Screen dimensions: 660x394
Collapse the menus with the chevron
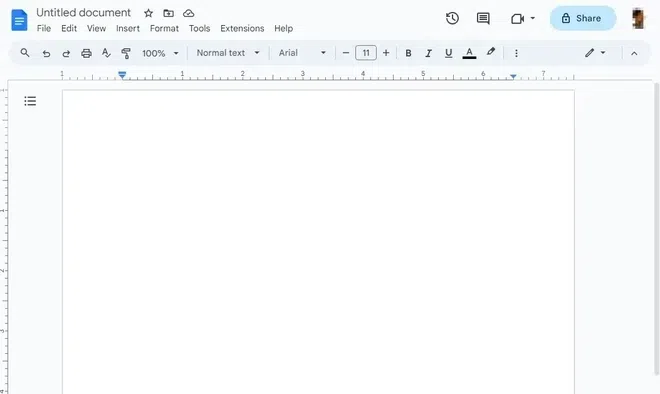[634, 53]
